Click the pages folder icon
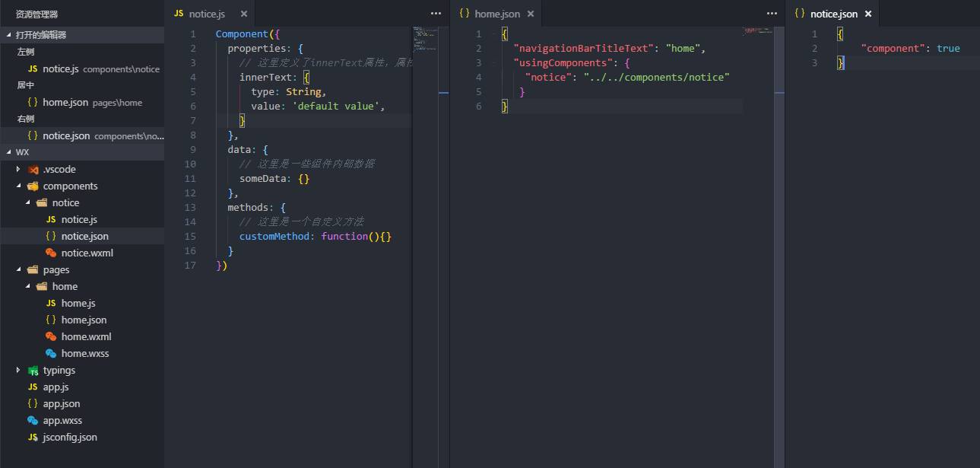The image size is (980, 468). coord(33,269)
